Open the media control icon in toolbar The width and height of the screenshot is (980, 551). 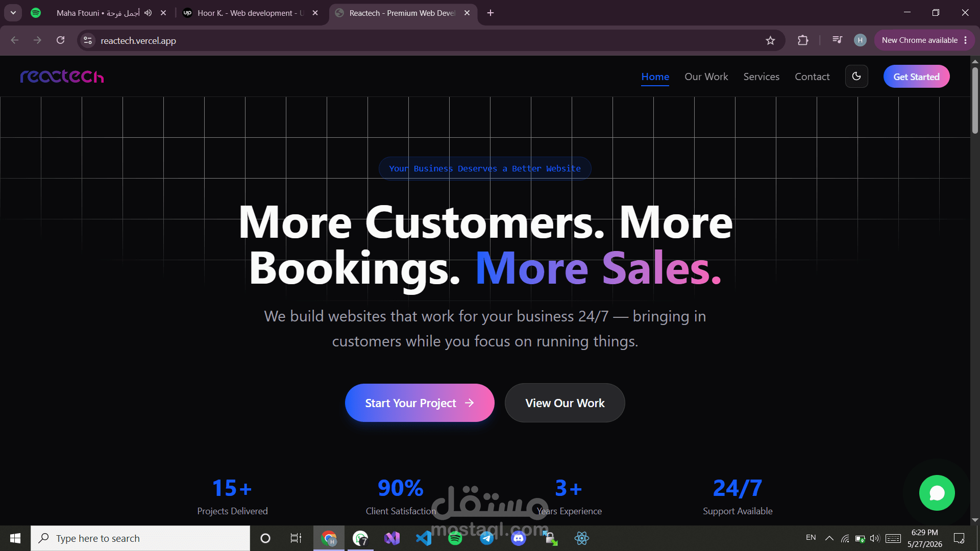[x=837, y=40]
